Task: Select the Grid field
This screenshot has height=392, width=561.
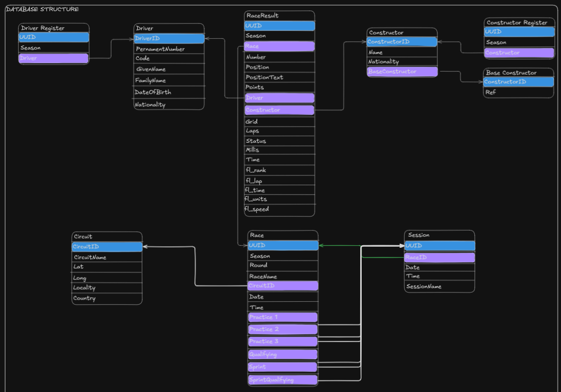Action: pyautogui.click(x=279, y=122)
